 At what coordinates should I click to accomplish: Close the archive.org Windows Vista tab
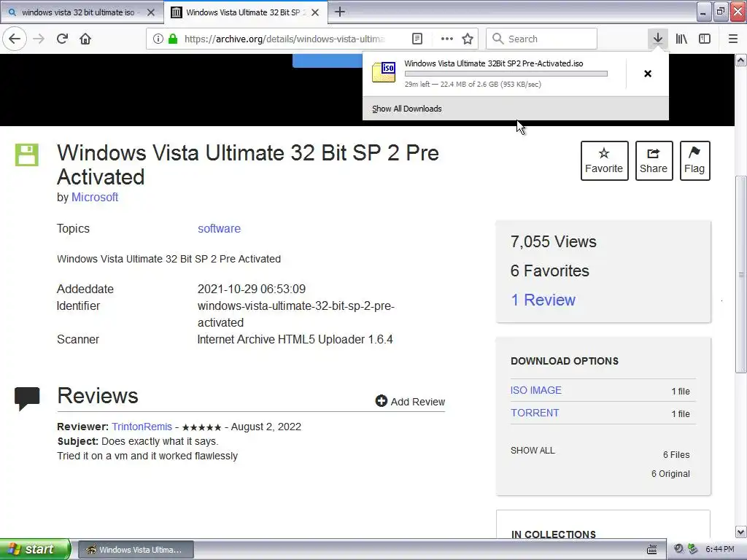pos(315,12)
